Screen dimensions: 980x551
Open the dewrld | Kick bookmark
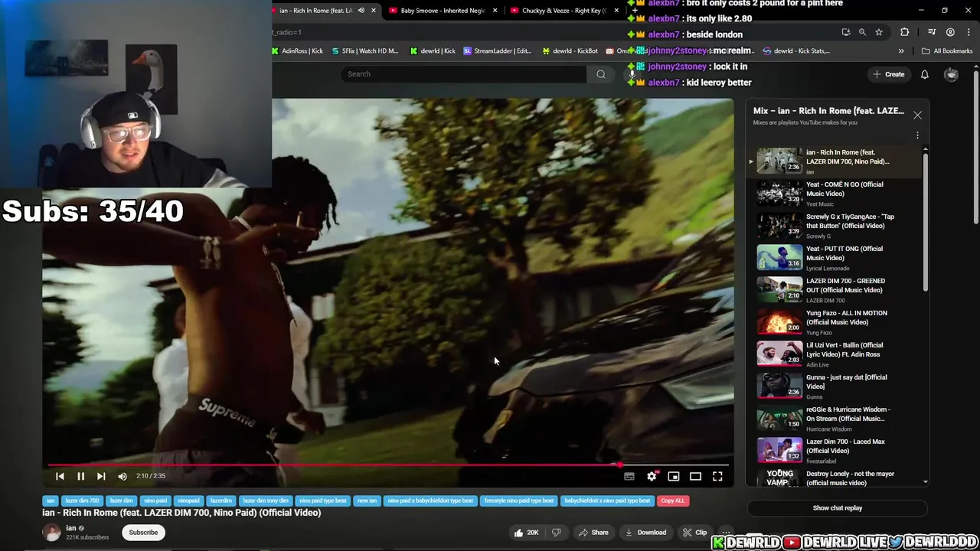coord(433,51)
